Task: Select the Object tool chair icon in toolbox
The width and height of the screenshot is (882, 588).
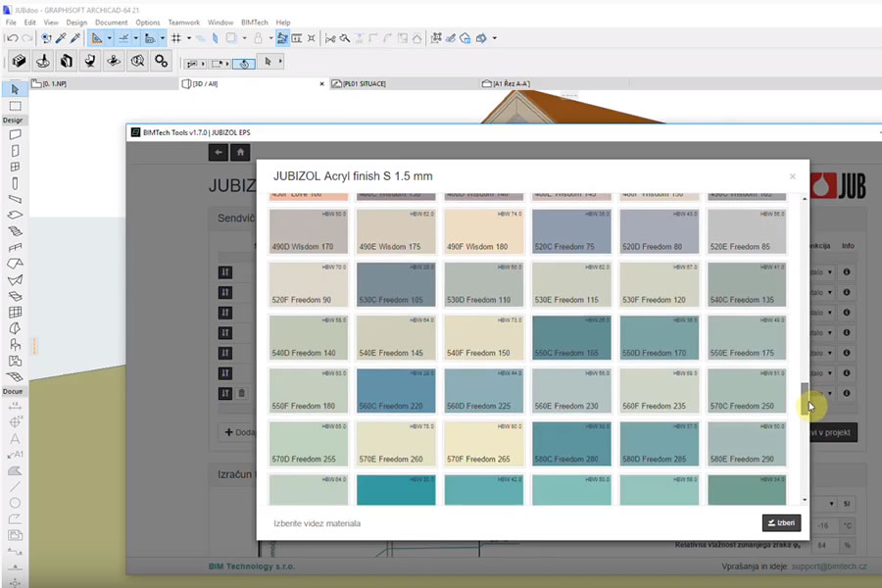Action: 15,344
